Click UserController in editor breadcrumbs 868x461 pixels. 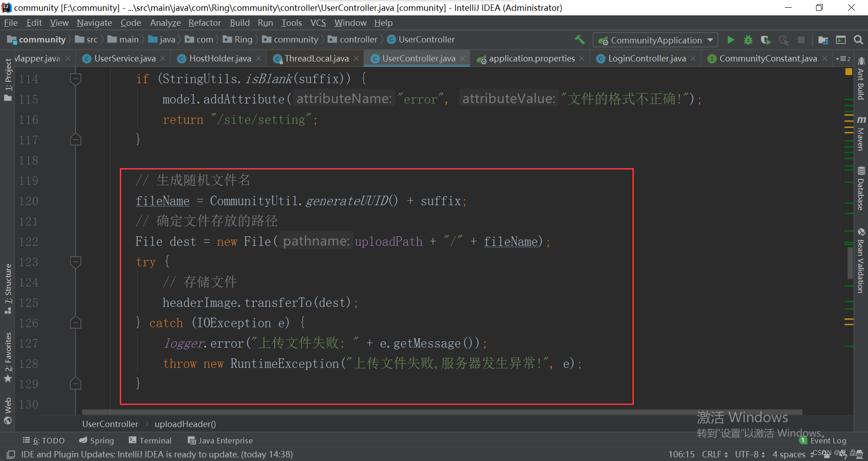point(110,424)
